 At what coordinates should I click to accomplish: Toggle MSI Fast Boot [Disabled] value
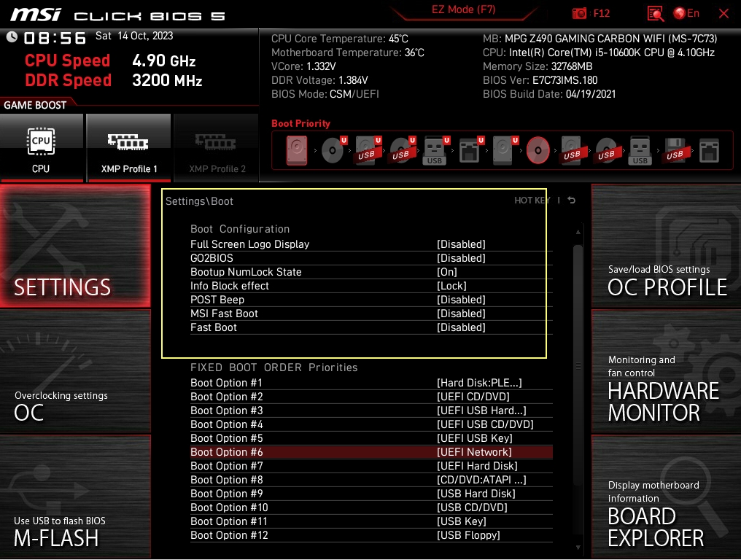(x=461, y=314)
